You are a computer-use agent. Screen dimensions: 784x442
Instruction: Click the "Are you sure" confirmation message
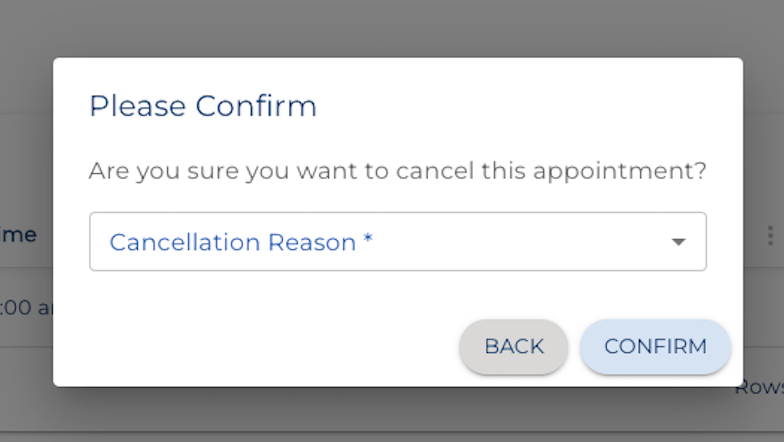pyautogui.click(x=397, y=171)
